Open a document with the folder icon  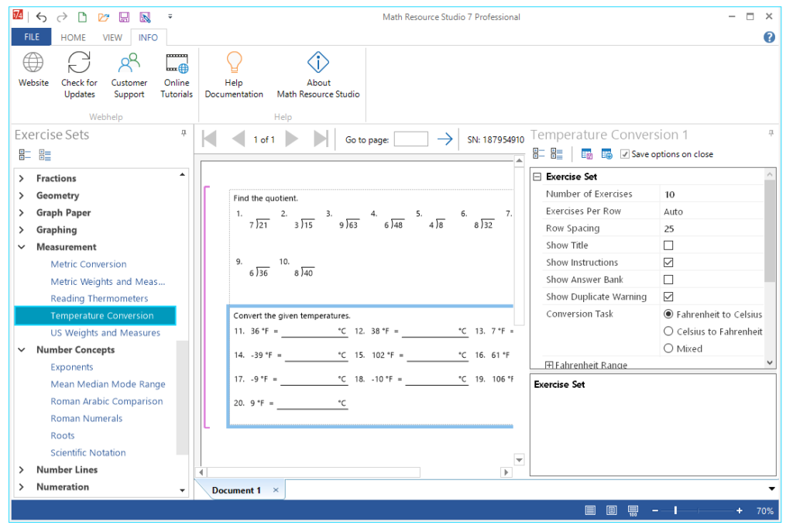[x=104, y=17]
